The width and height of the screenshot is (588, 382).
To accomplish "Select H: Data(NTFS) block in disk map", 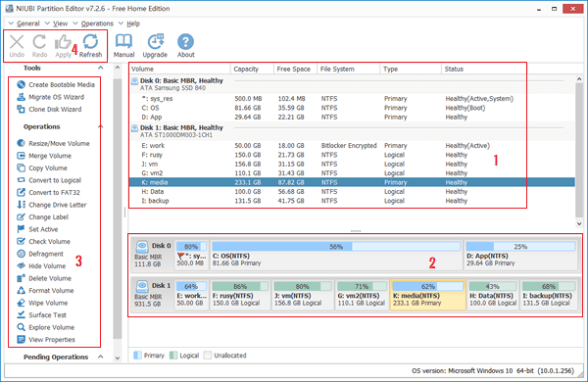I will (x=493, y=295).
